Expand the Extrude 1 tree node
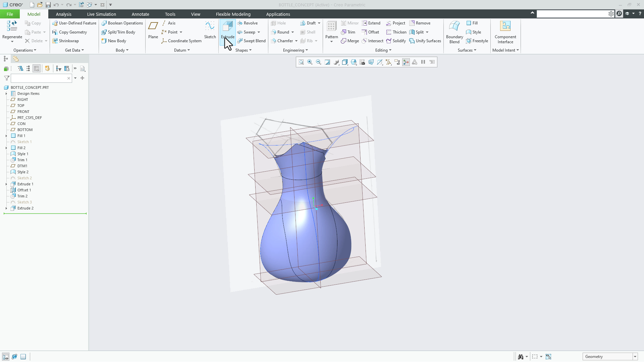The width and height of the screenshot is (644, 362). tap(6, 184)
